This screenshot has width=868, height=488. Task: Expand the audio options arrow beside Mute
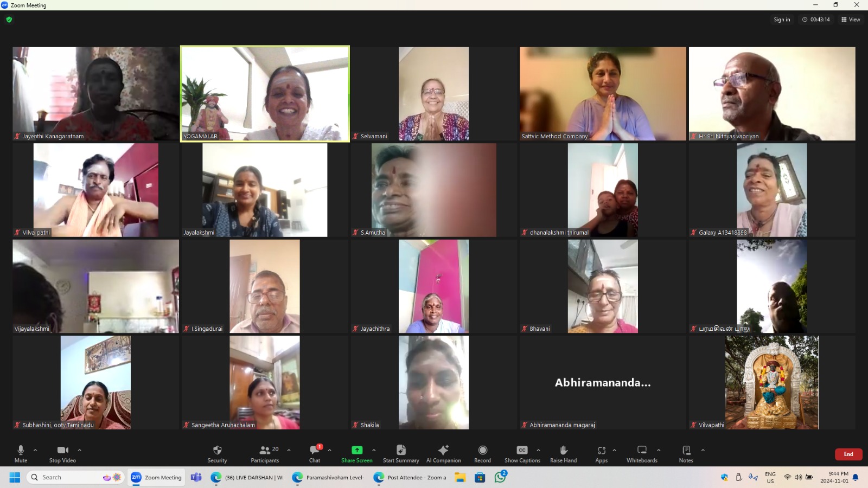[35, 450]
